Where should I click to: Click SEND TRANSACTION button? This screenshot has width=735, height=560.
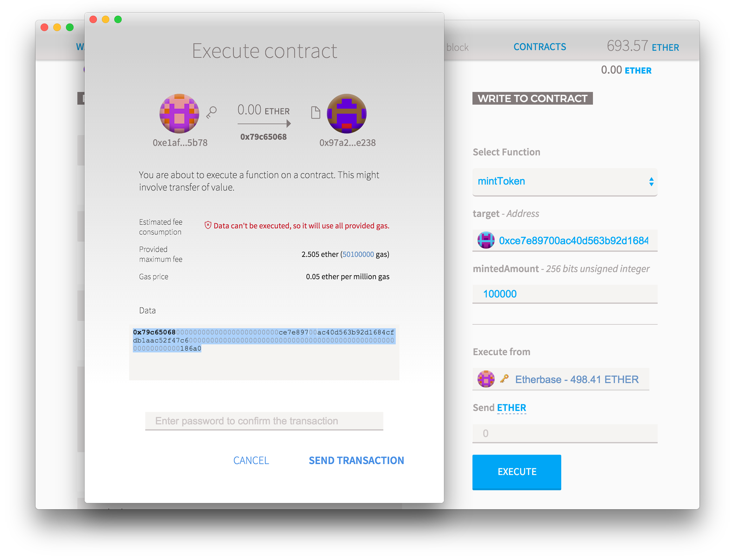356,460
